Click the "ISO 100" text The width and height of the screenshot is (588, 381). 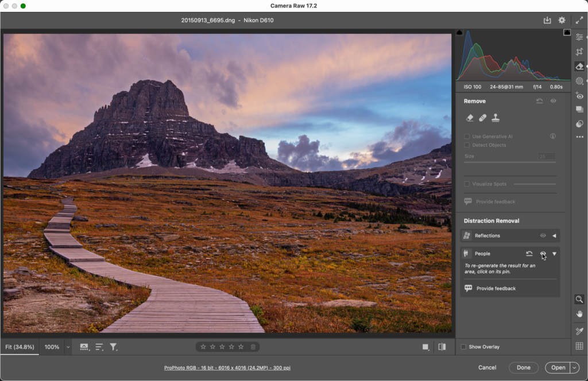coord(472,87)
